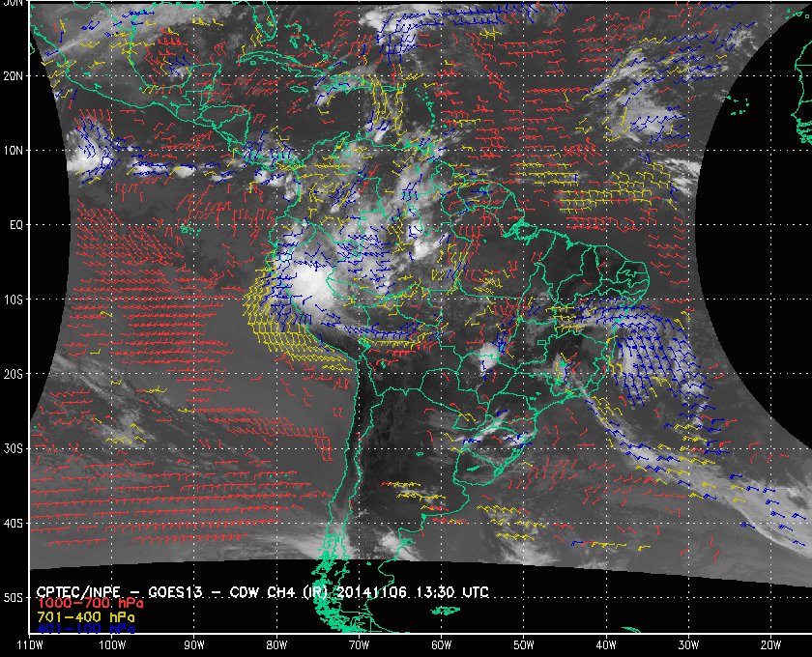Click the red 1000-700 hPa legend entry

90,604
